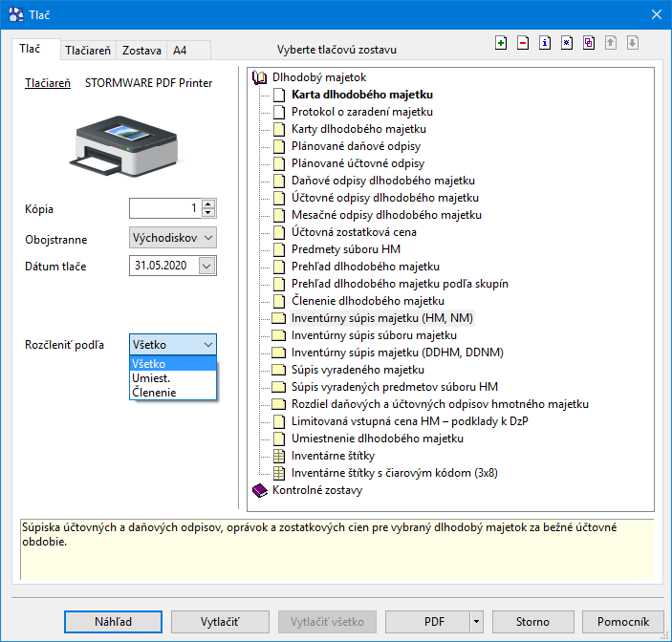This screenshot has height=642, width=672.
Task: Click the Tlačiareň link label
Action: click(47, 83)
